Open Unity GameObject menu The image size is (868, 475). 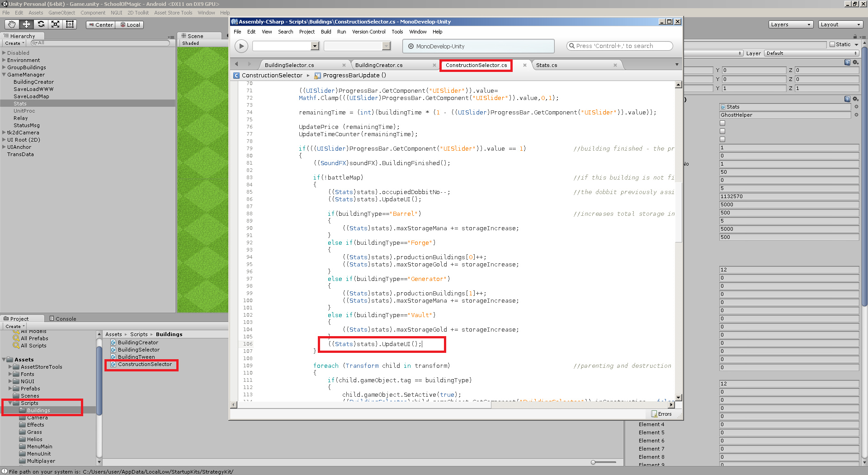[x=61, y=13]
